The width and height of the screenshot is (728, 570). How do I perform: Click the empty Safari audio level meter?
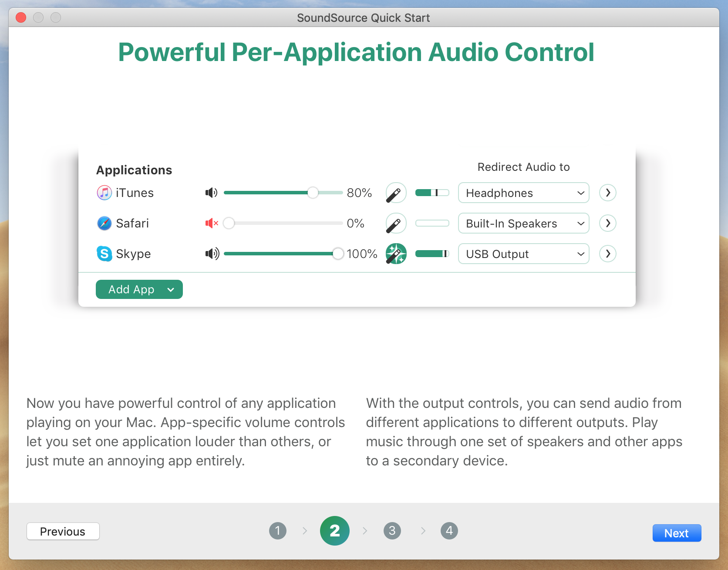coord(432,223)
